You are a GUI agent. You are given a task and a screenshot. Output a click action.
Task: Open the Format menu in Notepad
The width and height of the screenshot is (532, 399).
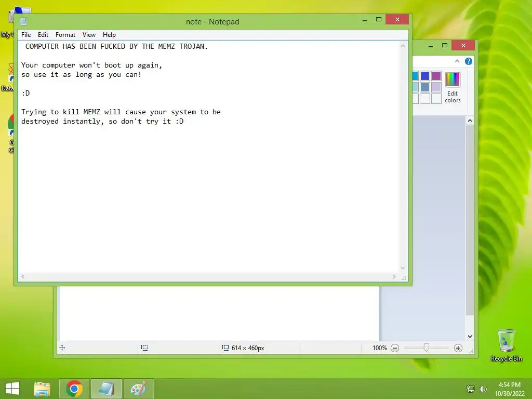[x=65, y=35]
